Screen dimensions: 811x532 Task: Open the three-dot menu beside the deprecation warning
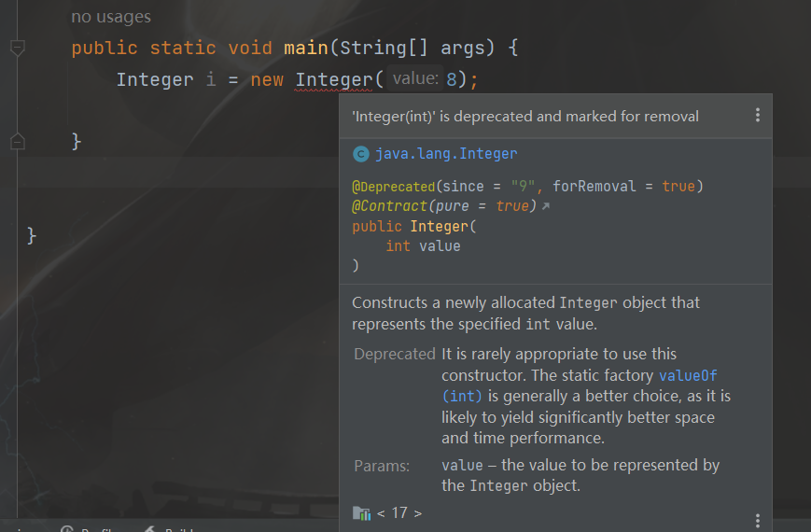tap(757, 116)
